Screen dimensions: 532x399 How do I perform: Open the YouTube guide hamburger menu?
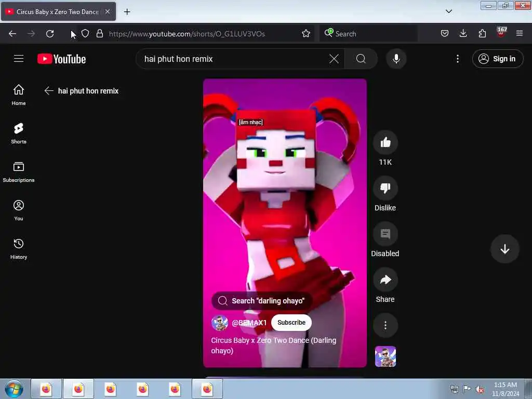19,59
